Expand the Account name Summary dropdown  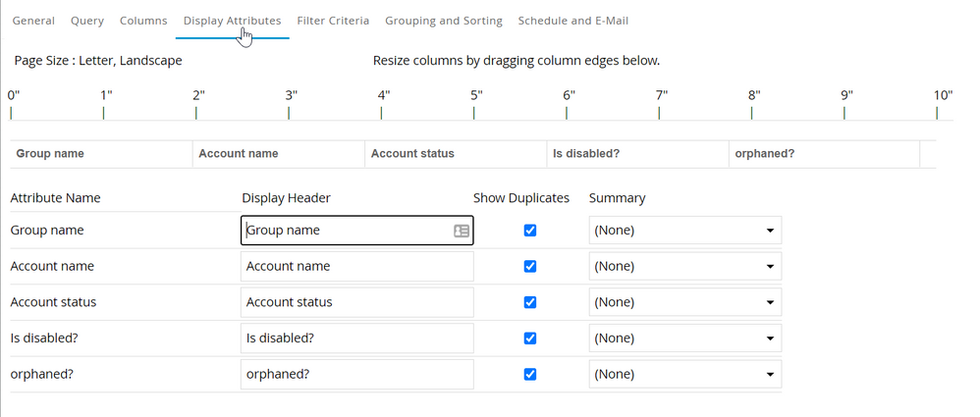pos(684,266)
